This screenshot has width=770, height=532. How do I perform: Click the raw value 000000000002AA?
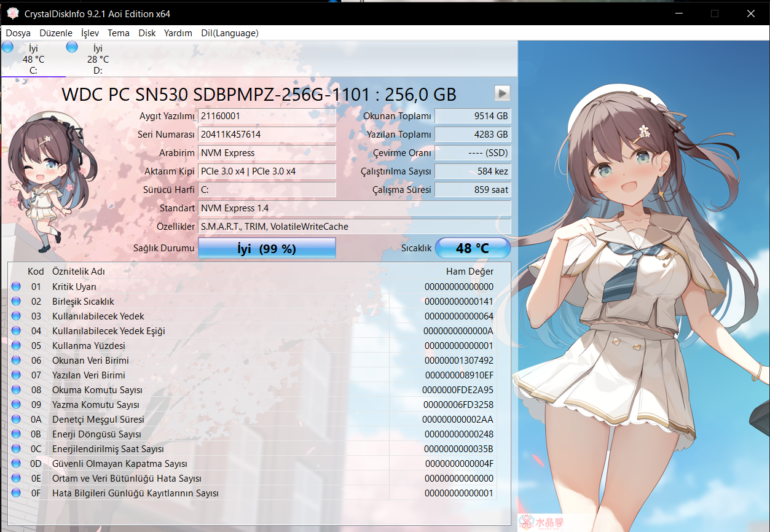point(458,419)
